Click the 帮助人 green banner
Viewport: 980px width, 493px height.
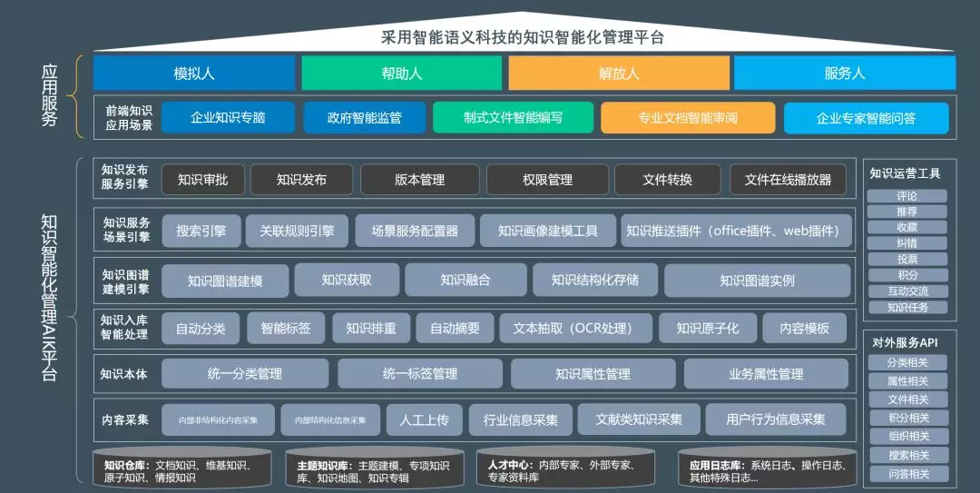click(401, 74)
